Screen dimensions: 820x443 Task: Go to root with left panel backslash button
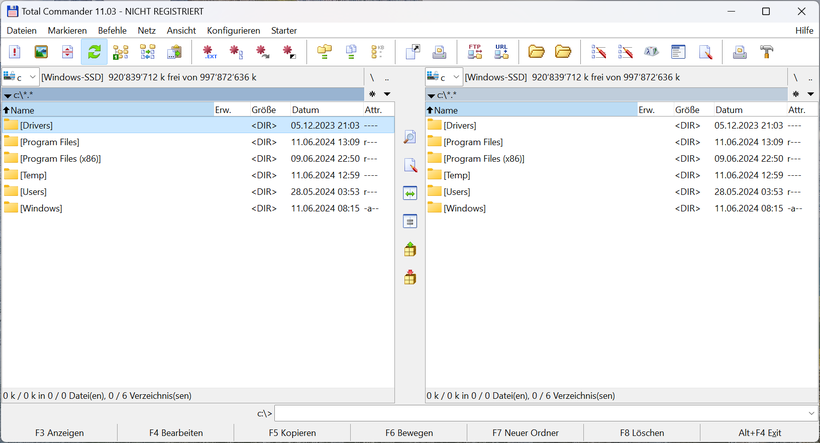(372, 77)
